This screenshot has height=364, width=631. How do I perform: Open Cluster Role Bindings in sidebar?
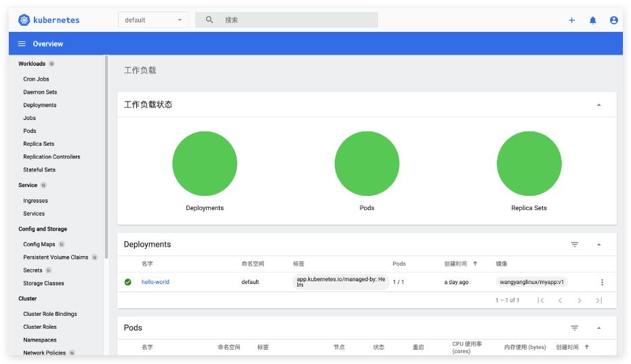[x=50, y=314]
